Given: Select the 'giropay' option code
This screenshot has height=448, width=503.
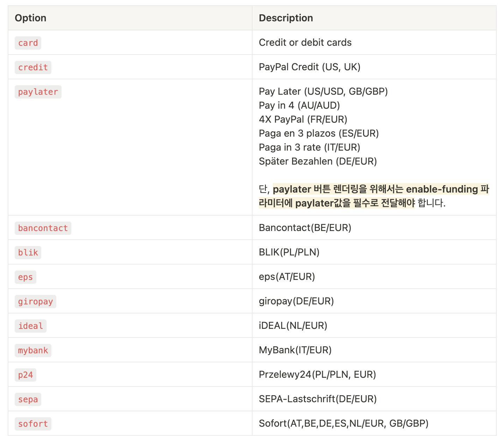Looking at the screenshot, I should point(35,301).
